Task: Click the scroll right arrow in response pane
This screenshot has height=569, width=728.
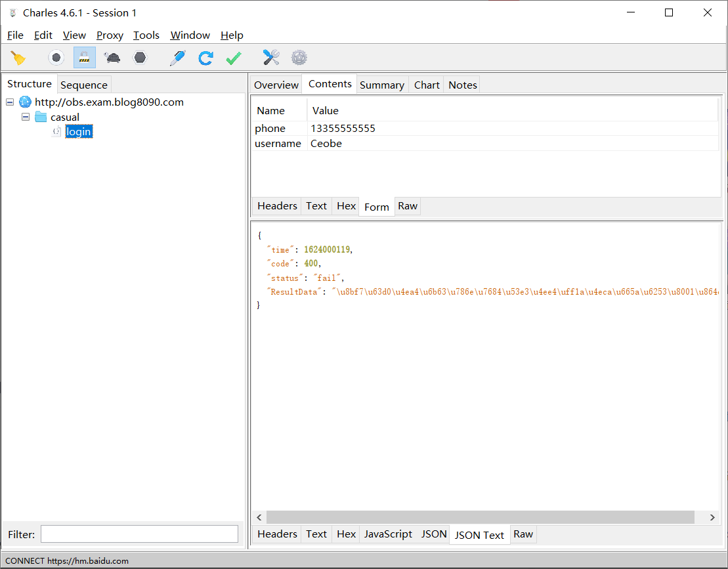Action: [712, 517]
